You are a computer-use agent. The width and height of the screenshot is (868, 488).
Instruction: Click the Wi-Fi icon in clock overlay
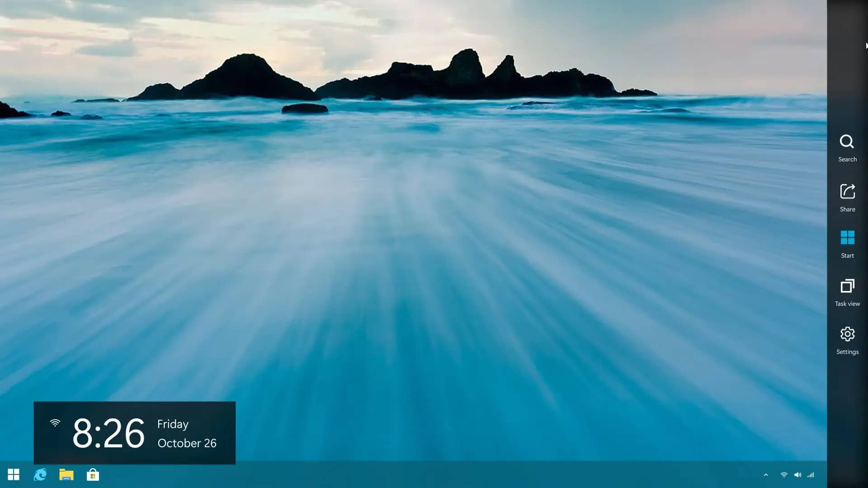tap(55, 423)
